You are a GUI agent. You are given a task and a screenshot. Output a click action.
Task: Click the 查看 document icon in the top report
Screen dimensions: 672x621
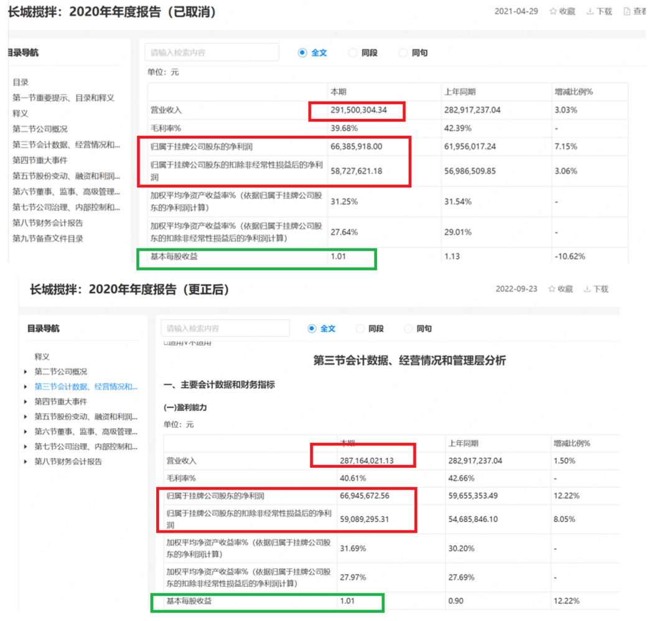(x=627, y=12)
